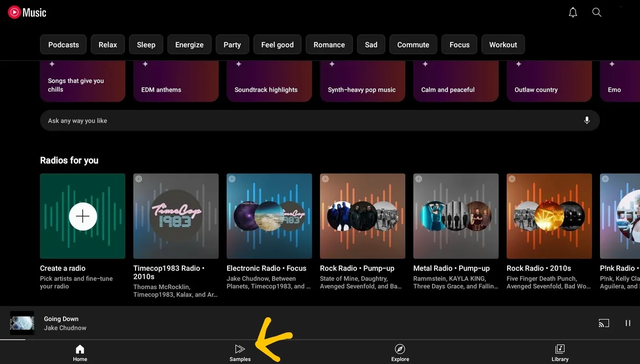Click 'Rock Radio • 2010s' title
Image resolution: width=640 pixels, height=364 pixels.
tap(539, 268)
